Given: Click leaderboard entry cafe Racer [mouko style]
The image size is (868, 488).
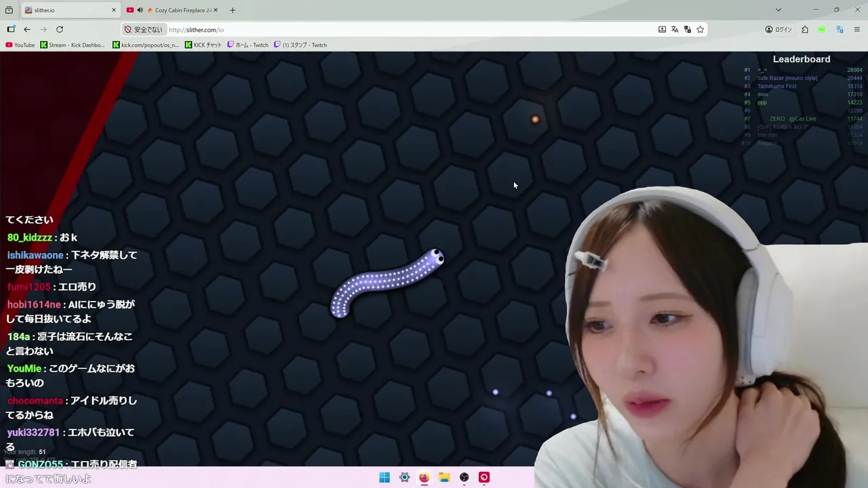Looking at the screenshot, I should (x=787, y=78).
